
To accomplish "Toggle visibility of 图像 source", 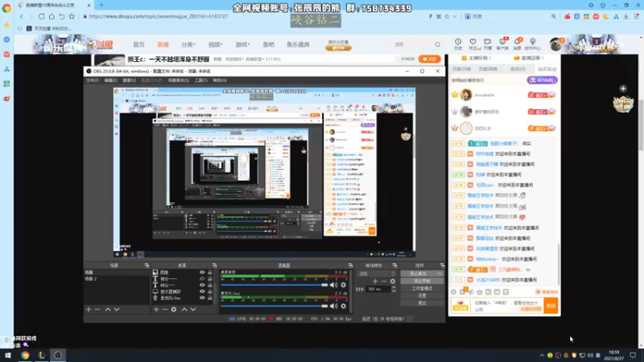I will pos(202,272).
